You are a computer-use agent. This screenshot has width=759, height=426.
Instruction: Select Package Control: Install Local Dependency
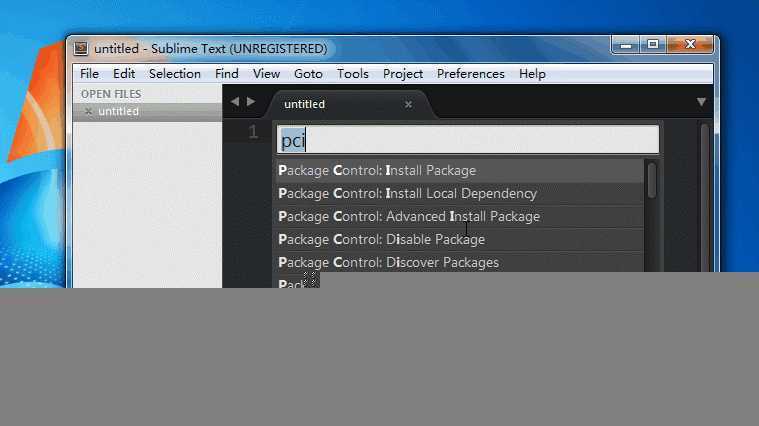pos(459,194)
